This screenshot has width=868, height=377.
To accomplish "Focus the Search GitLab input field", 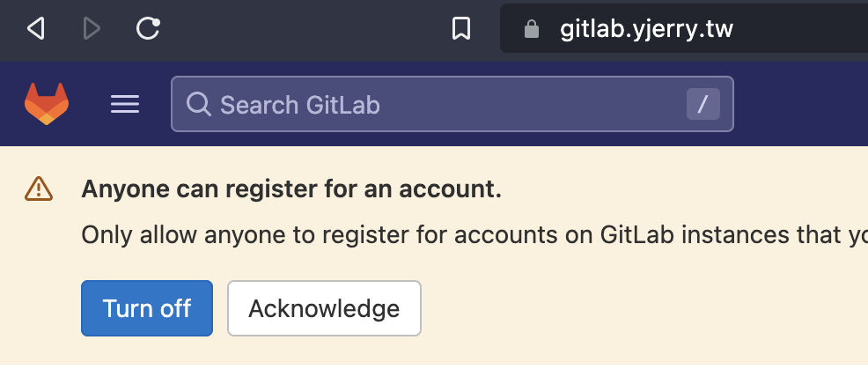I will pos(440,105).
